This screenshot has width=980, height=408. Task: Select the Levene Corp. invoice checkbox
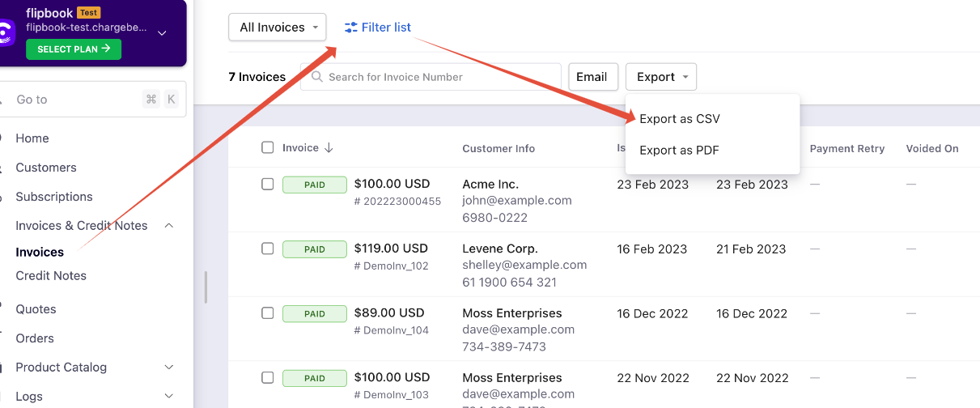(x=268, y=249)
